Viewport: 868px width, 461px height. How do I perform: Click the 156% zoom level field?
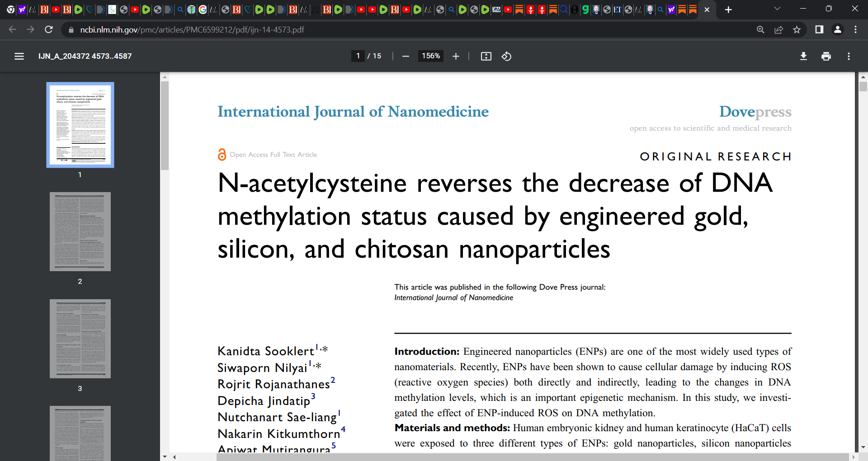point(431,56)
